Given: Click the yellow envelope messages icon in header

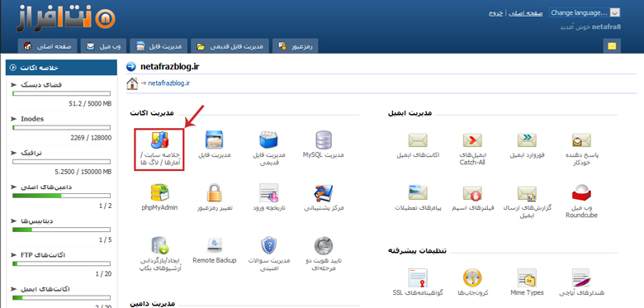Looking at the screenshot, I should (612, 46).
